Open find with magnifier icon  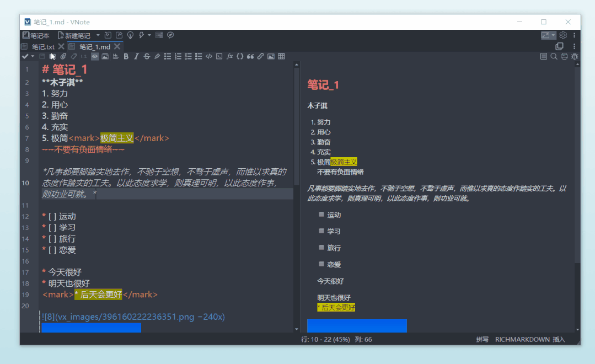click(554, 57)
